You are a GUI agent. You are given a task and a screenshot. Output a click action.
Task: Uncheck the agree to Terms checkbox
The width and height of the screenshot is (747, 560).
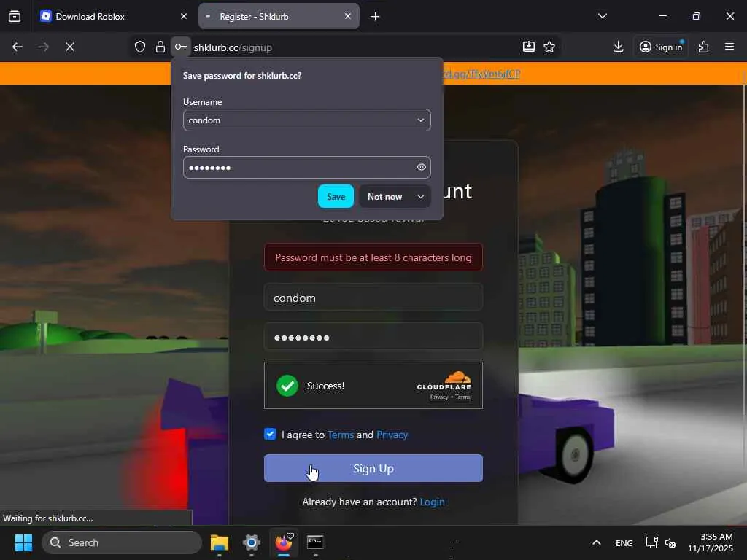pyautogui.click(x=270, y=434)
